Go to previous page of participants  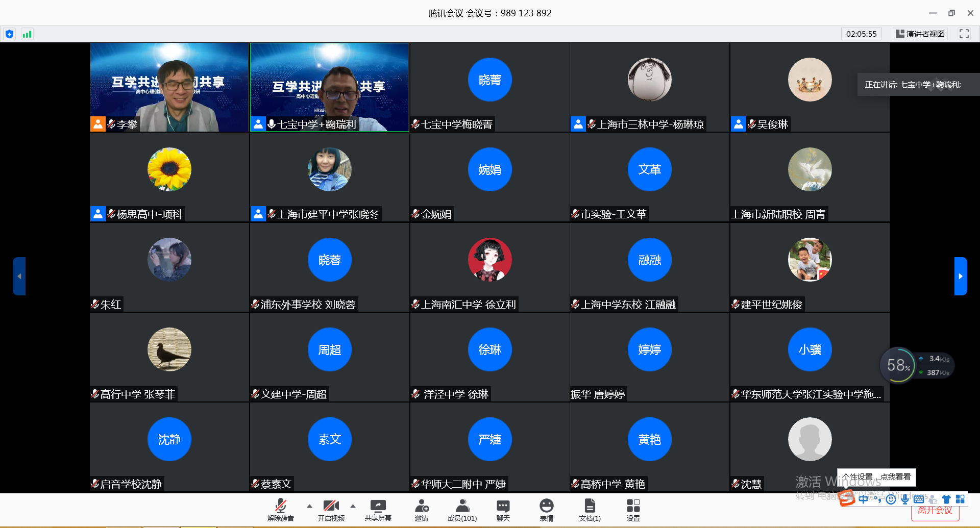19,276
